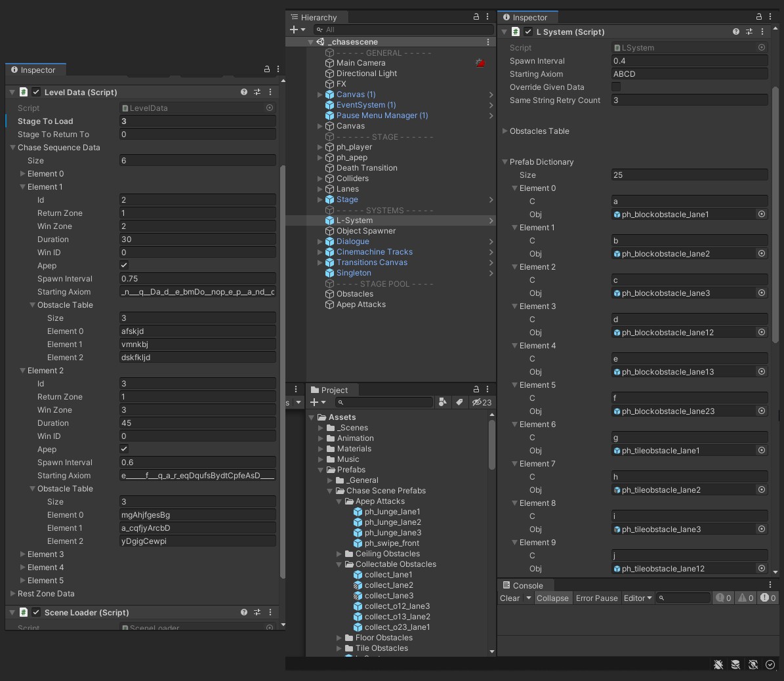784x681 pixels.
Task: Click the Search by Label tag icon
Action: [460, 402]
